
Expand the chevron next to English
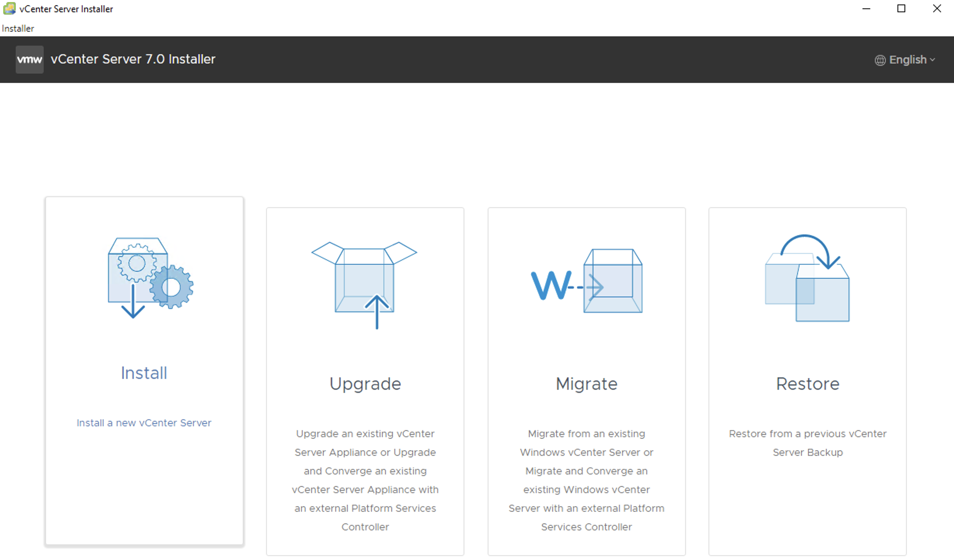coord(933,60)
